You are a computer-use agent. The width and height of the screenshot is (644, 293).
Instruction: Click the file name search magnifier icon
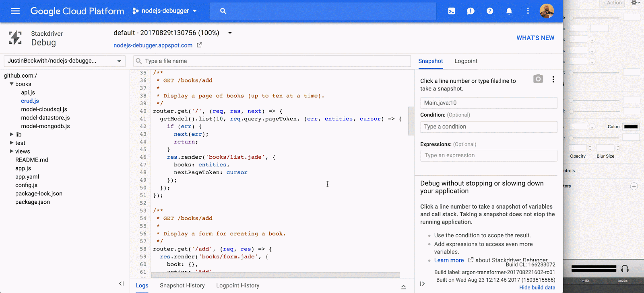[x=139, y=61]
